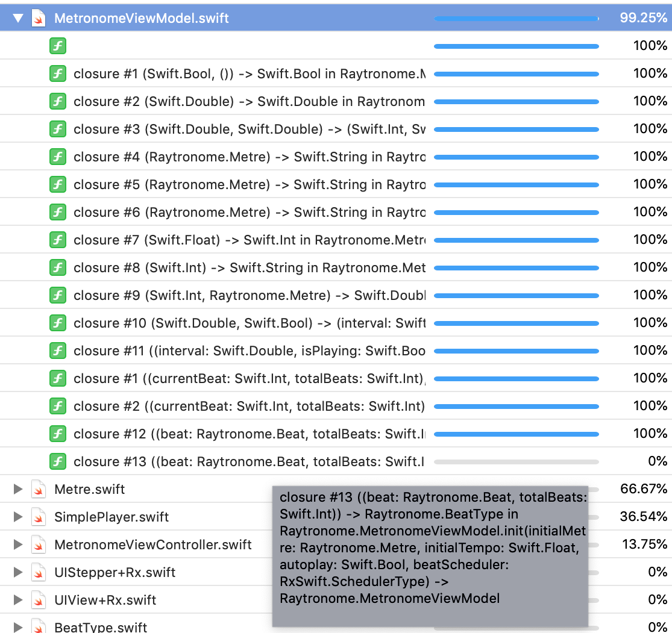Expand the UIStepper+Rx.swift file group
The height and width of the screenshot is (633, 672).
pos(18,572)
